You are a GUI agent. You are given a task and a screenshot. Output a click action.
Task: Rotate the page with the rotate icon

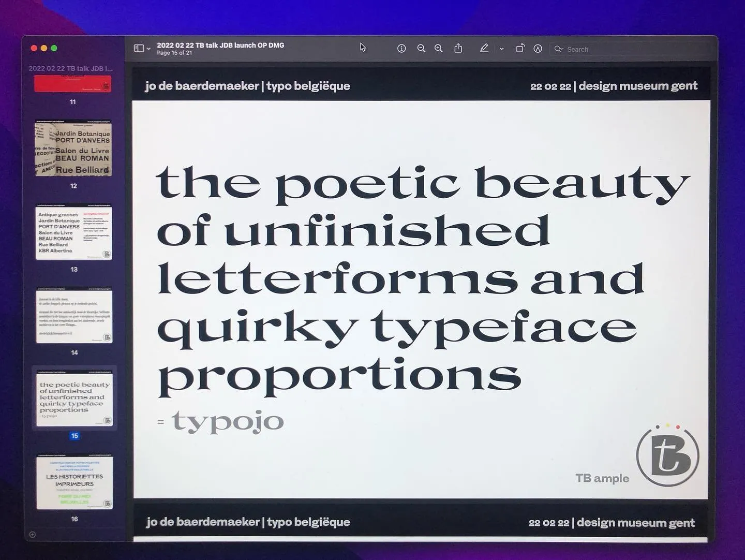[x=520, y=49]
